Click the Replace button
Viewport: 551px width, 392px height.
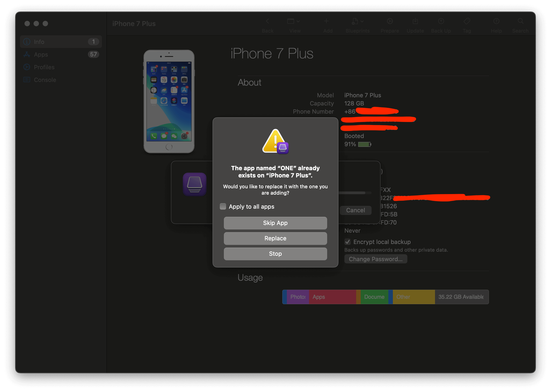[x=275, y=239]
